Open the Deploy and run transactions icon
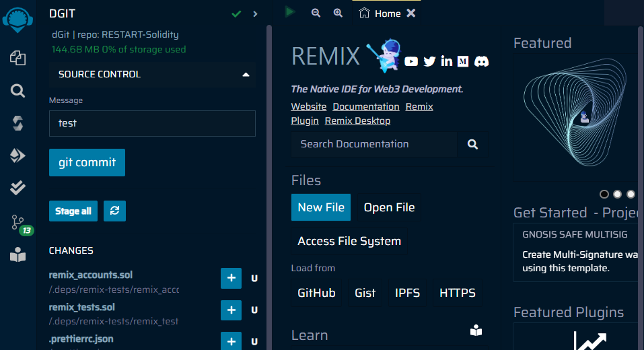This screenshot has height=350, width=644. click(x=17, y=155)
